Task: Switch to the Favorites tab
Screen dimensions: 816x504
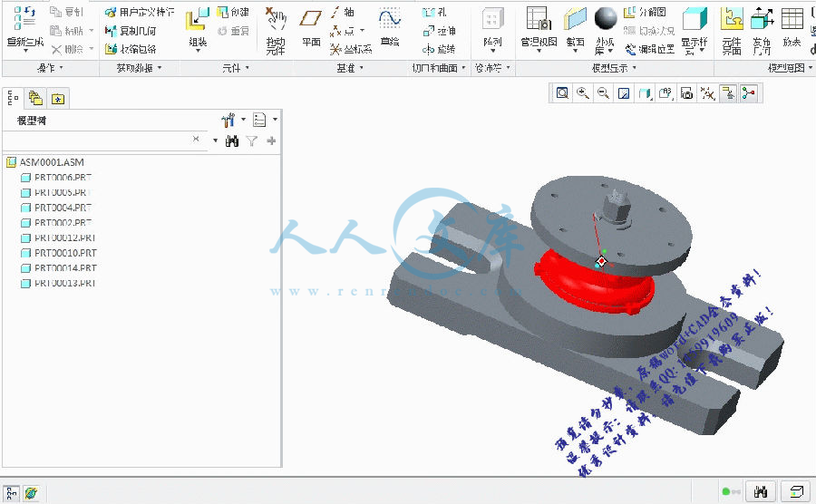Action: click(58, 98)
